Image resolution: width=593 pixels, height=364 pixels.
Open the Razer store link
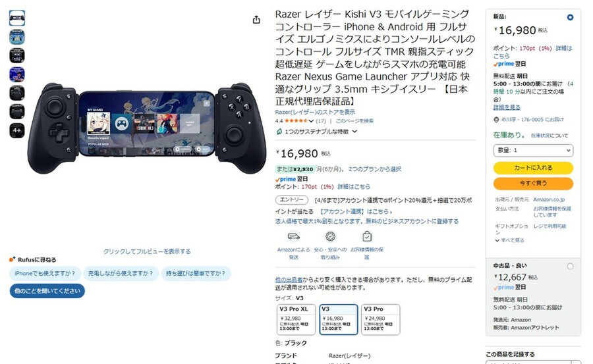click(x=315, y=112)
